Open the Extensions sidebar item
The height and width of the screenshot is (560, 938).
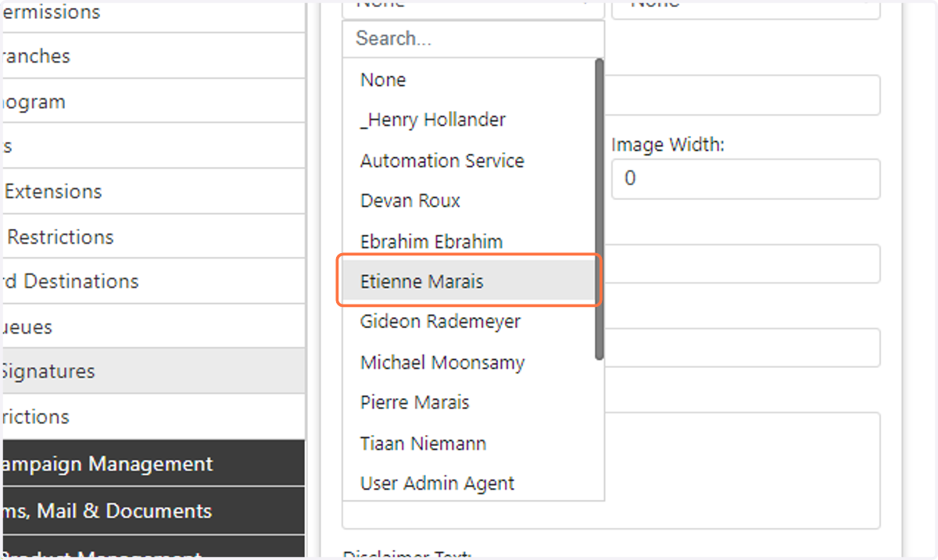[152, 191]
